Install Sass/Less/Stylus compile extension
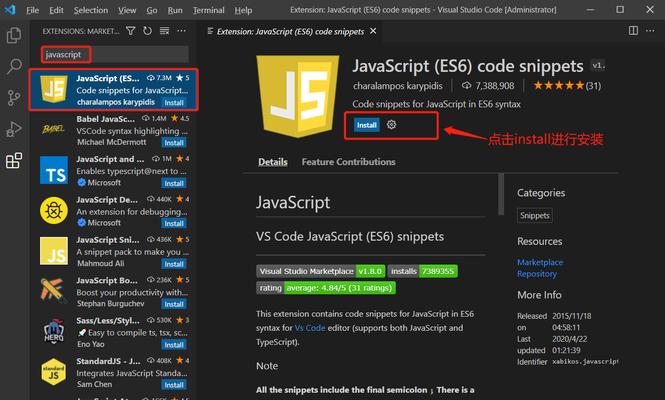This screenshot has width=665, height=400. coord(174,344)
